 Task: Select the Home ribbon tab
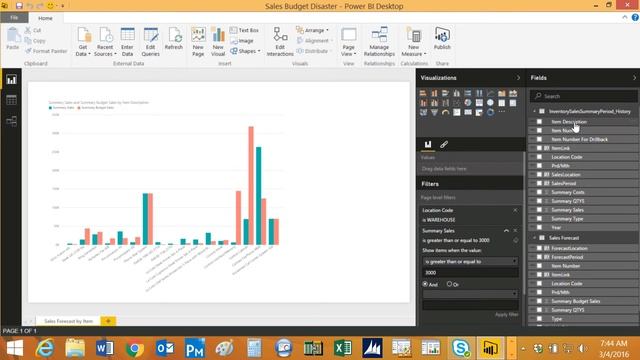(45, 18)
